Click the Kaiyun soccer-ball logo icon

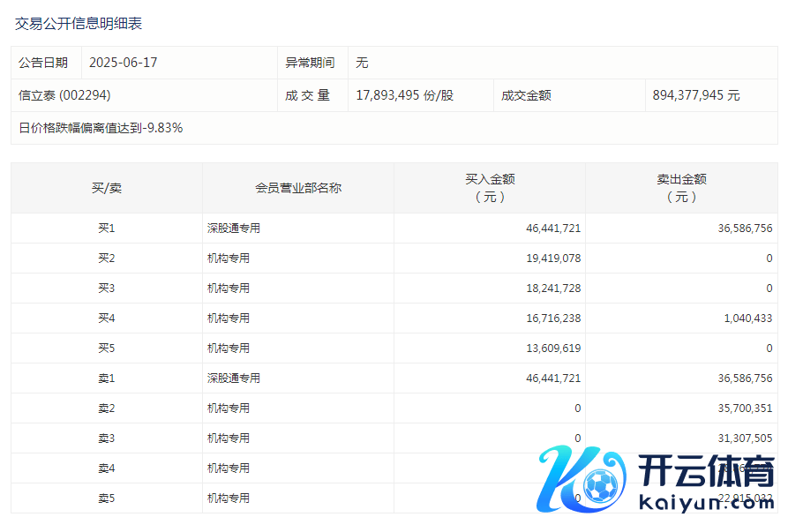pyautogui.click(x=587, y=481)
